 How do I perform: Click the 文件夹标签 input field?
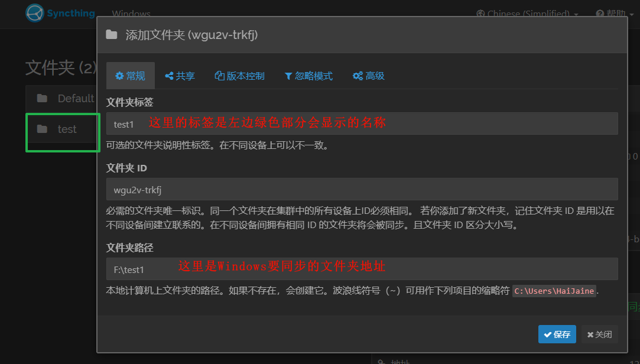(362, 123)
